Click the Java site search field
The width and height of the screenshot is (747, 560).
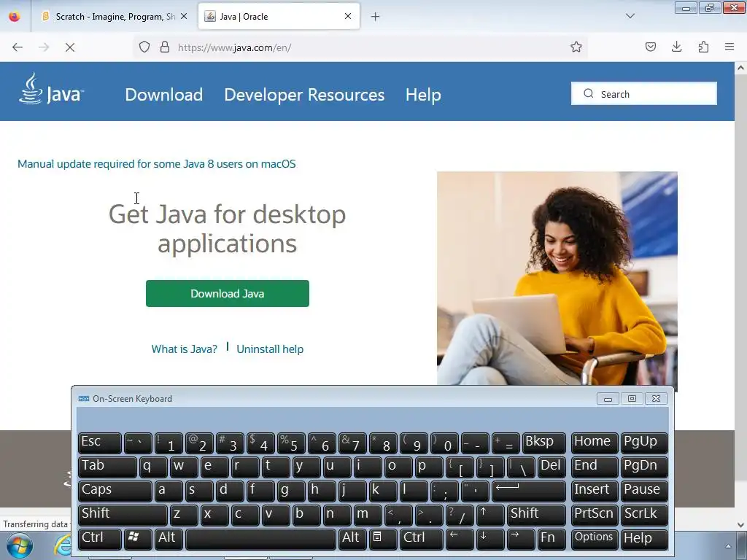coord(643,93)
